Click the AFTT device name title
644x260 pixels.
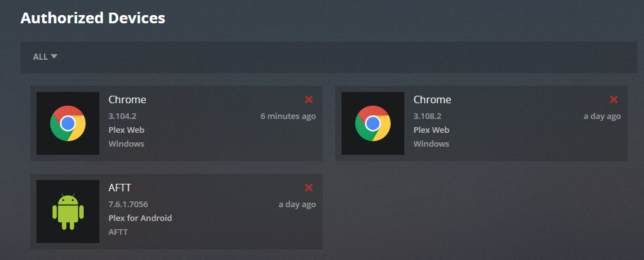[119, 188]
